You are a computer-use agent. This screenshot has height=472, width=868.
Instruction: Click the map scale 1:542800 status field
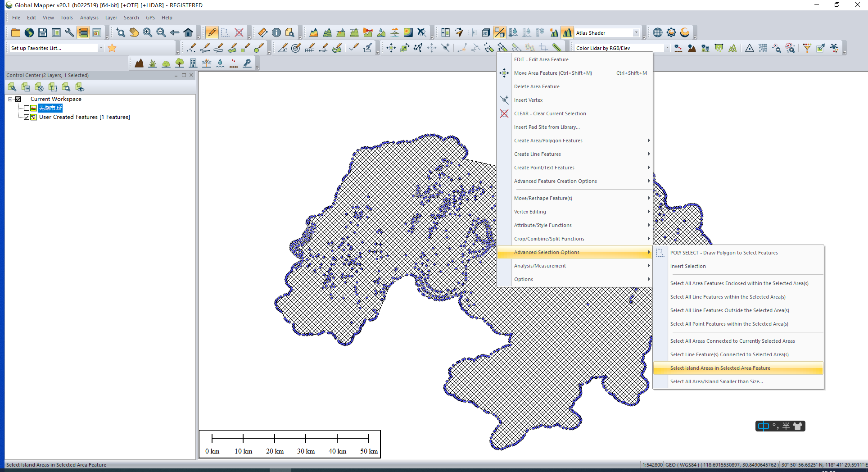pyautogui.click(x=652, y=465)
